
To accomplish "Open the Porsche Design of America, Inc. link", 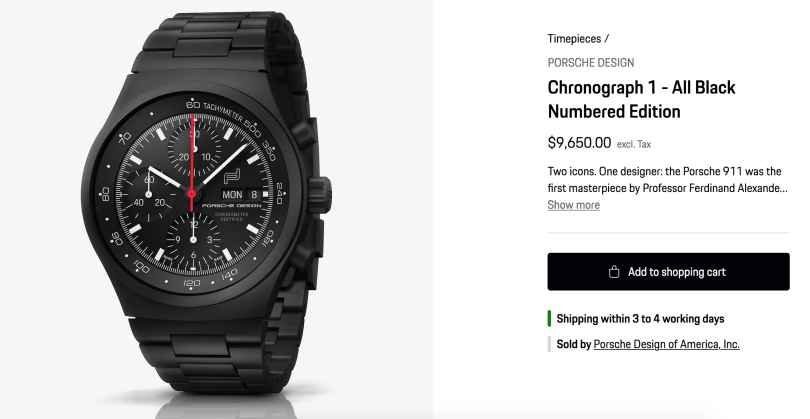I will tap(666, 344).
